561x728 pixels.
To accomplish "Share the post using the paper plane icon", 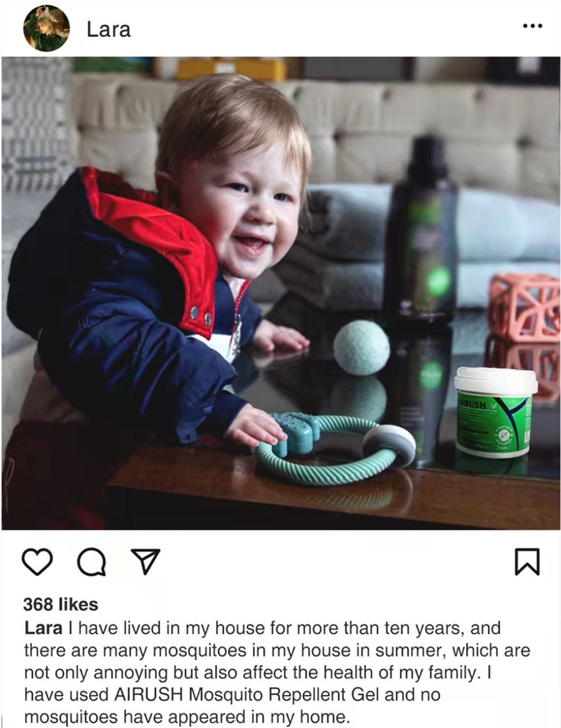I will tap(145, 561).
